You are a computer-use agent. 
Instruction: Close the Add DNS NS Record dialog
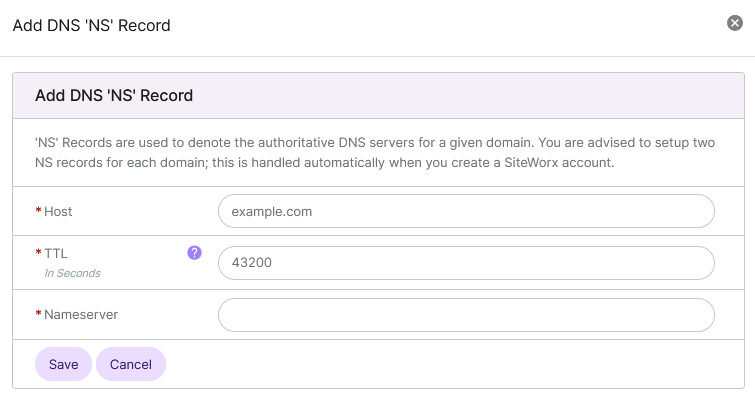pyautogui.click(x=735, y=23)
